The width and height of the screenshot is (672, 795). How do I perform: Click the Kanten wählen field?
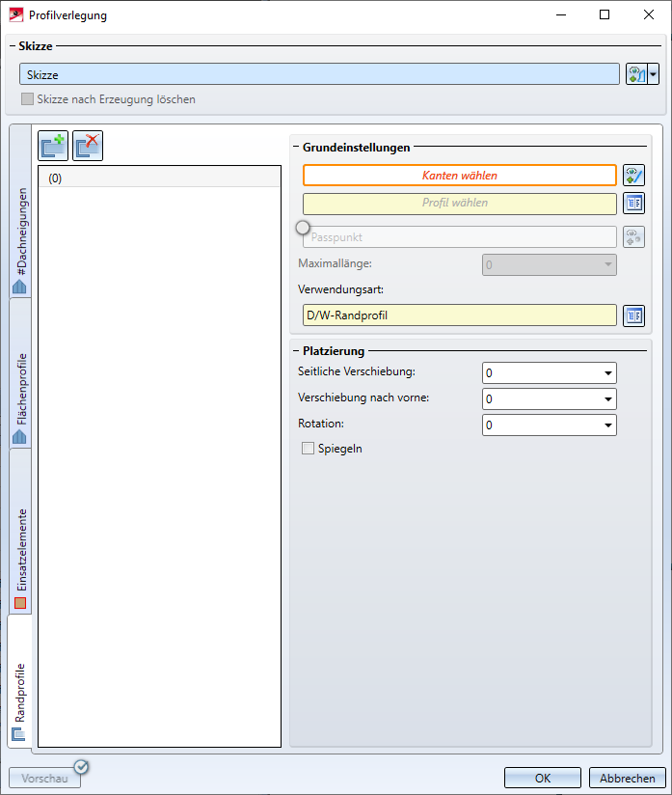[x=460, y=176]
